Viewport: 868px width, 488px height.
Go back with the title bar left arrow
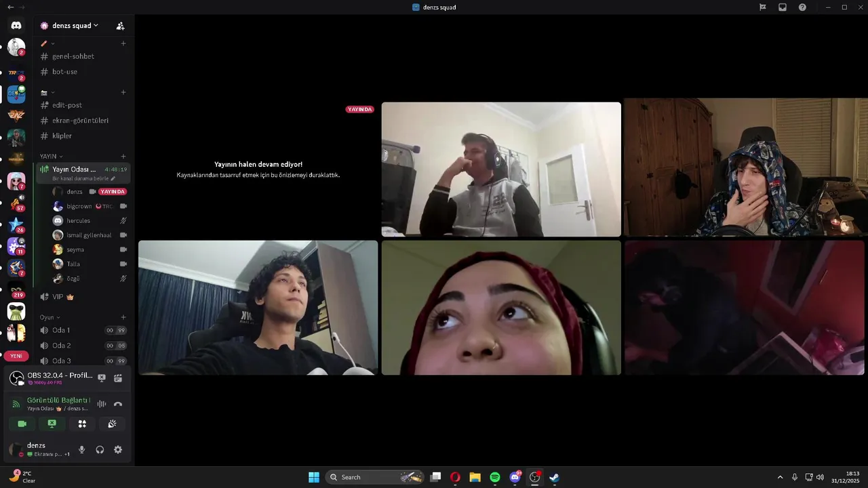(10, 7)
